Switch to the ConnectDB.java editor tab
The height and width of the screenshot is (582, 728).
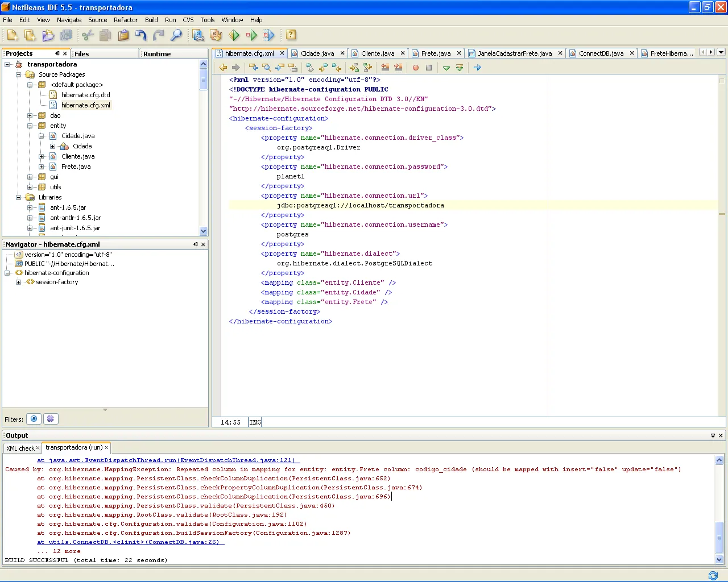(x=601, y=53)
